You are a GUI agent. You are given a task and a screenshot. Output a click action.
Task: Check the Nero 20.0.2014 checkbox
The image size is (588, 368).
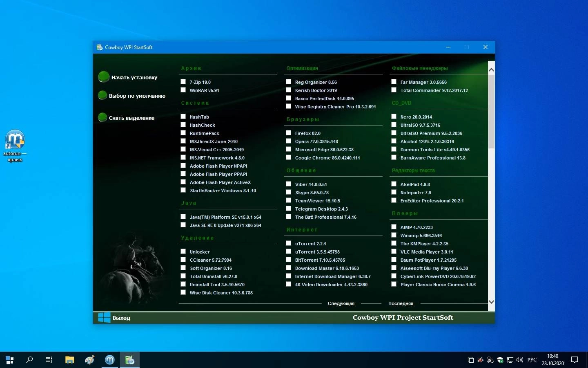click(394, 117)
